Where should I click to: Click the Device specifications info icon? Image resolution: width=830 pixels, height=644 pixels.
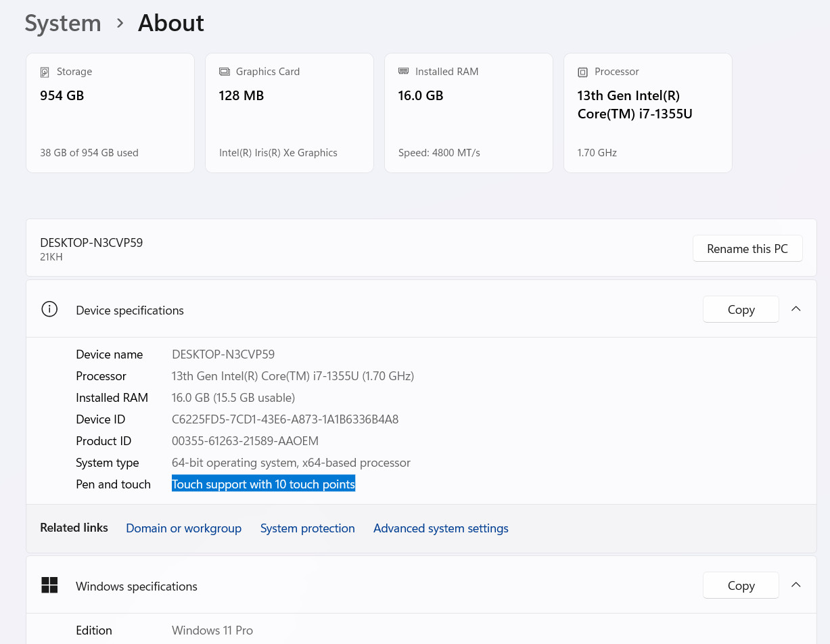click(x=49, y=309)
